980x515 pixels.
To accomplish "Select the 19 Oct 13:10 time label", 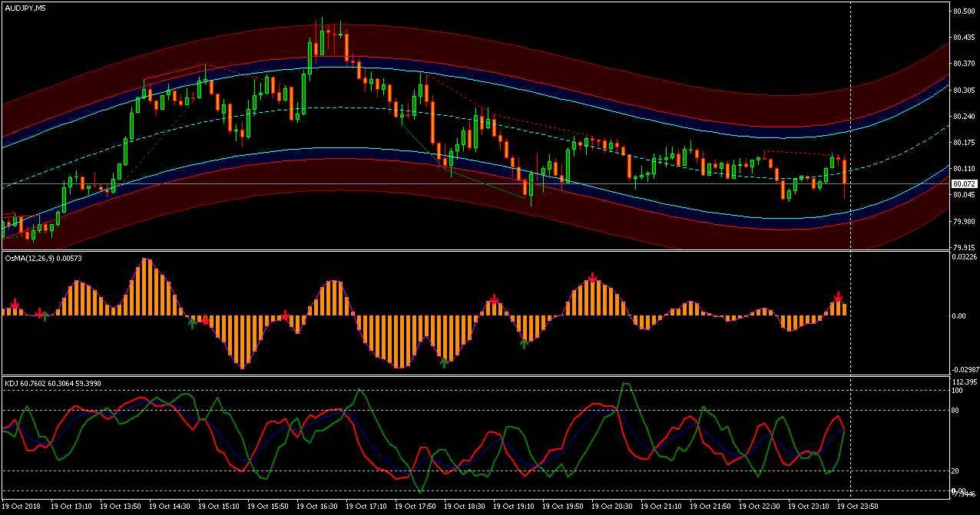I will click(x=71, y=507).
